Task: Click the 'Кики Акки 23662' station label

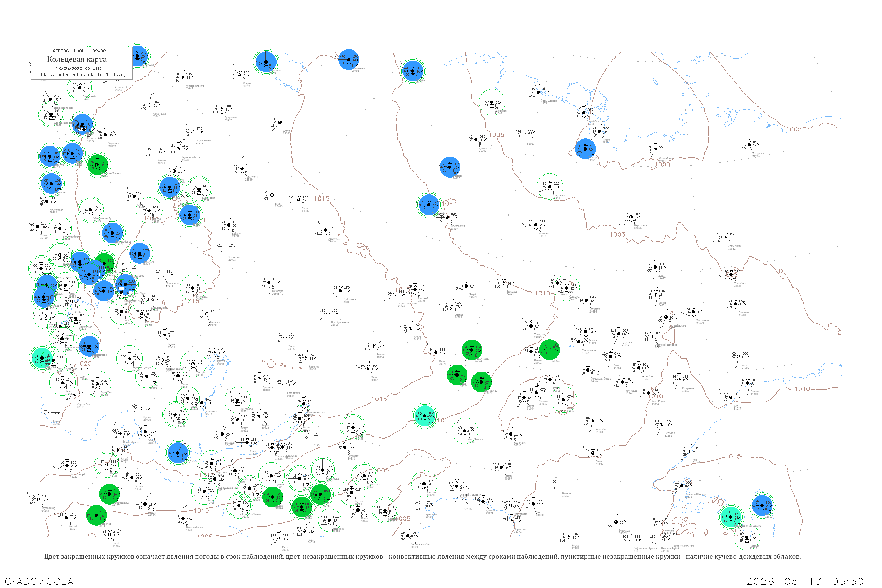Action: [x=159, y=115]
